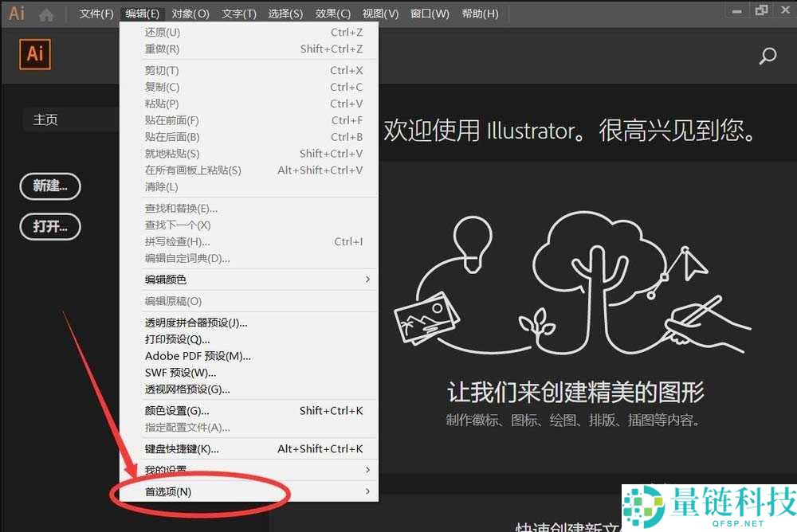Open the 窗口(W) menu
This screenshot has height=532, width=797.
pyautogui.click(x=430, y=14)
